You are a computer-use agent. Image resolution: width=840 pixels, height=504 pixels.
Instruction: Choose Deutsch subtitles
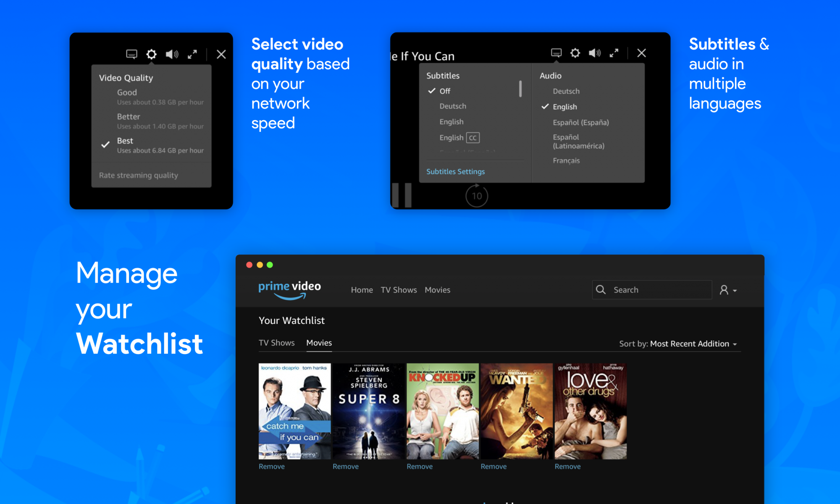(x=453, y=106)
